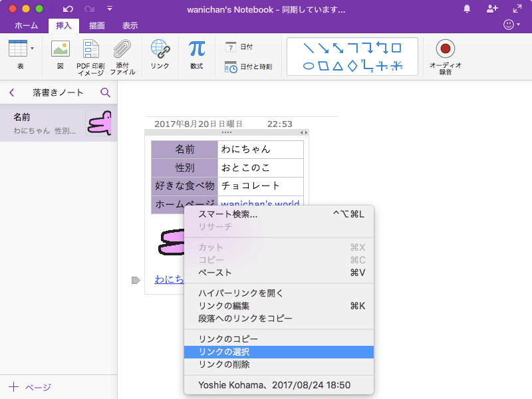This screenshot has height=399, width=532.
Task: Open the notifications bell
Action: [x=467, y=9]
